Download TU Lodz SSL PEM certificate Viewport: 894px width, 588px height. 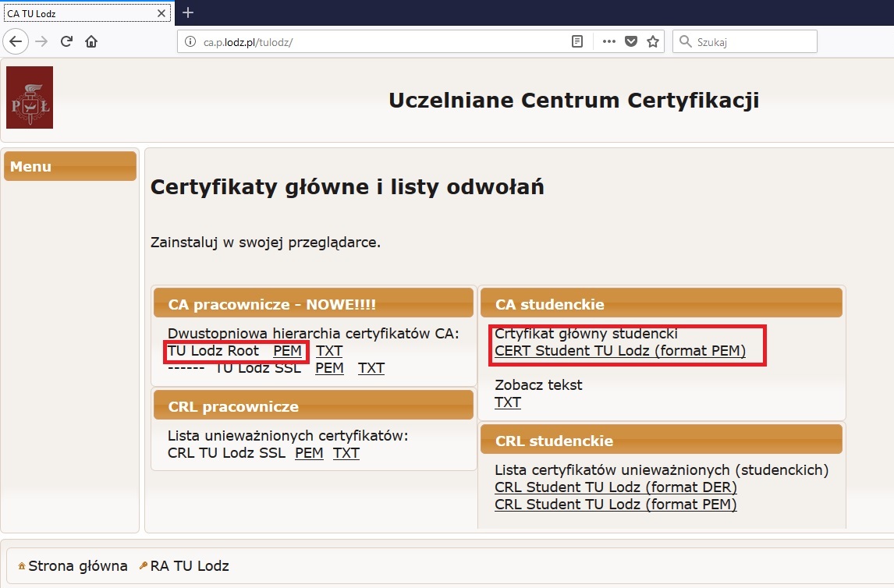(x=329, y=368)
